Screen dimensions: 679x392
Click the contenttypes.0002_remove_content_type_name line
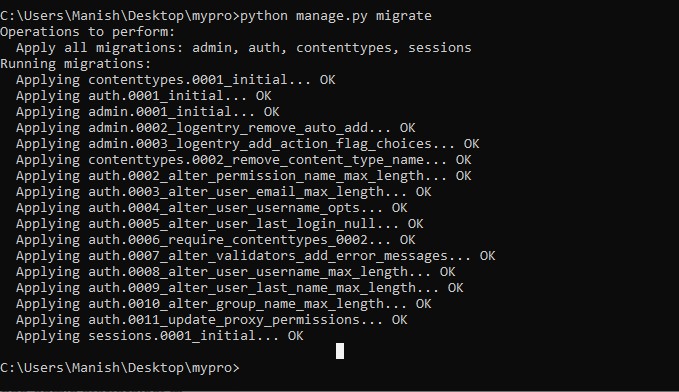coord(243,160)
